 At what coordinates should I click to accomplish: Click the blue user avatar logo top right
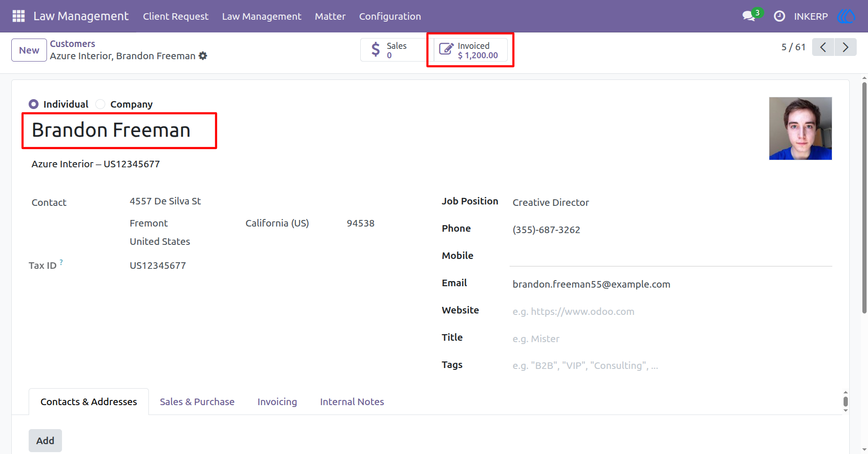point(846,16)
